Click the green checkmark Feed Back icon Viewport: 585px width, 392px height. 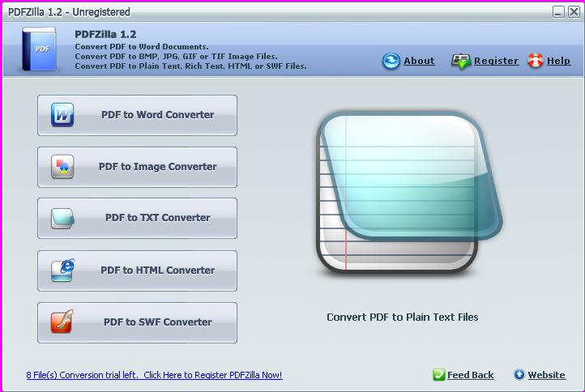click(439, 374)
